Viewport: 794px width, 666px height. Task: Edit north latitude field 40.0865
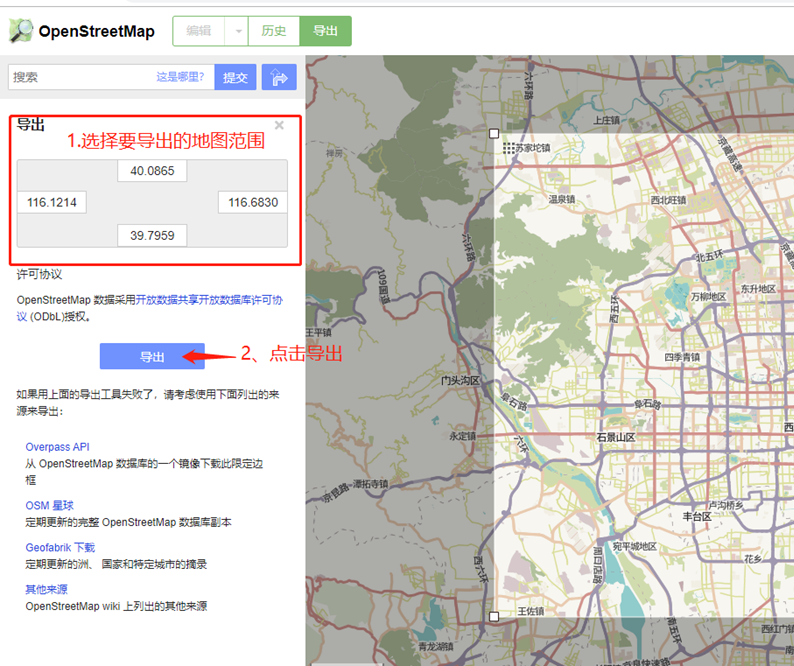point(152,171)
